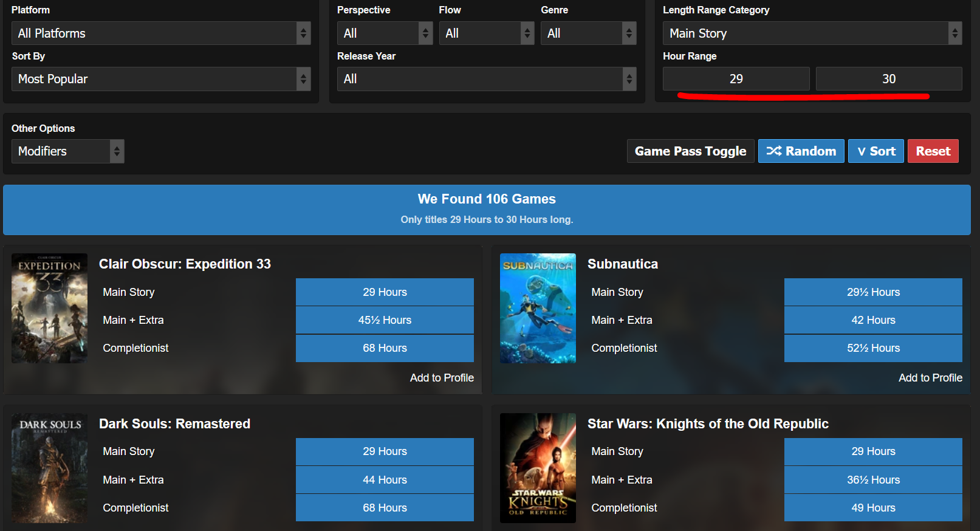This screenshot has width=980, height=531.
Task: Open the Star Wars Knights cover image
Action: tap(538, 468)
